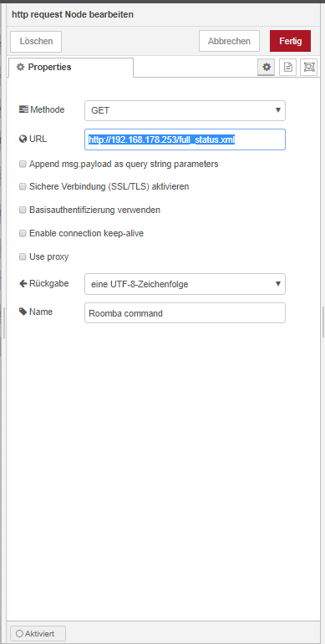Click the gear icon in Properties tab
Image resolution: width=325 pixels, height=644 pixels.
tap(20, 67)
